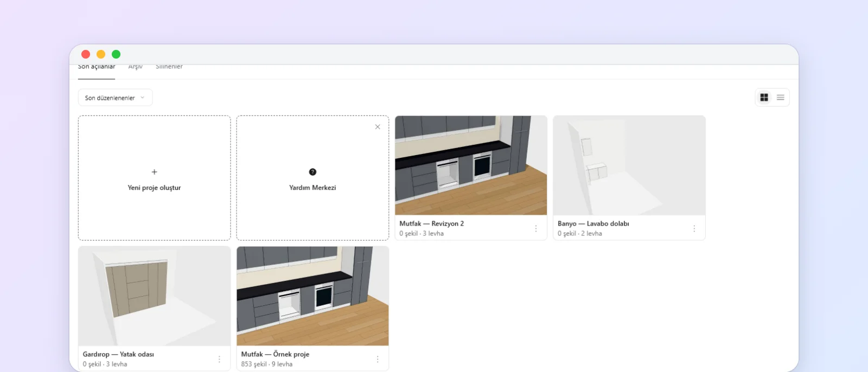Open the Mutfak — Revizyon 2 thumbnail
The image size is (868, 372).
pyautogui.click(x=471, y=165)
